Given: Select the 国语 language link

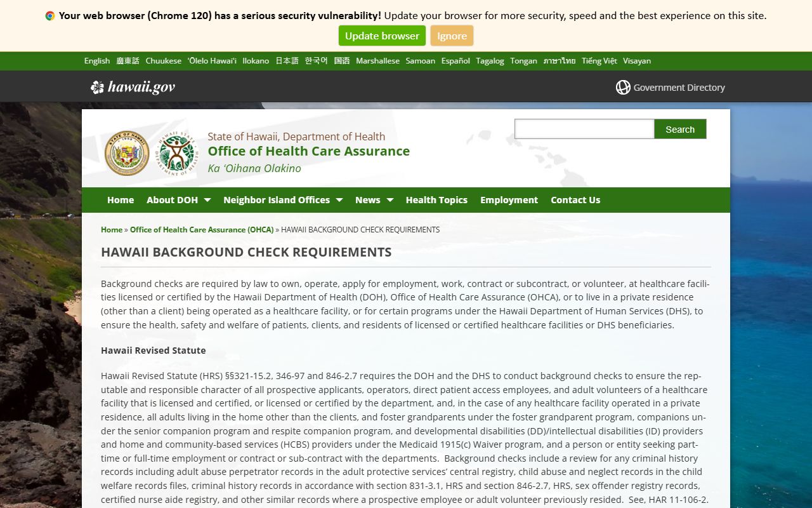Looking at the screenshot, I should (x=342, y=61).
